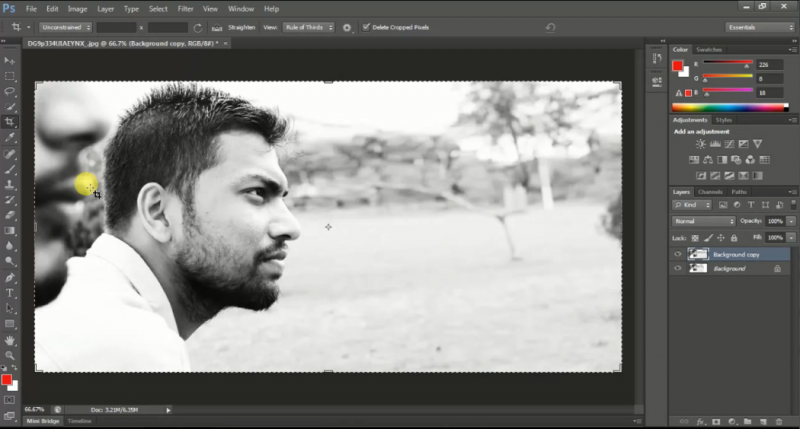Switch to the Swatches tab
800x429 pixels.
pyautogui.click(x=709, y=49)
